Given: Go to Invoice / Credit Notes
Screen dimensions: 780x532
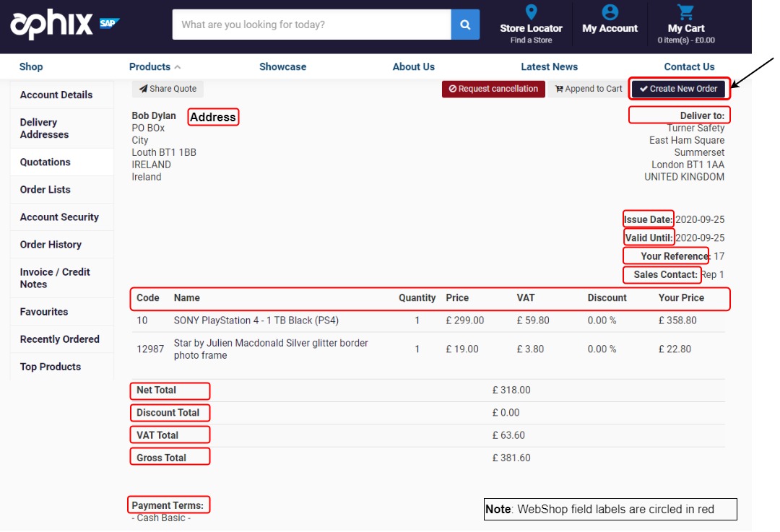Looking at the screenshot, I should click(55, 278).
